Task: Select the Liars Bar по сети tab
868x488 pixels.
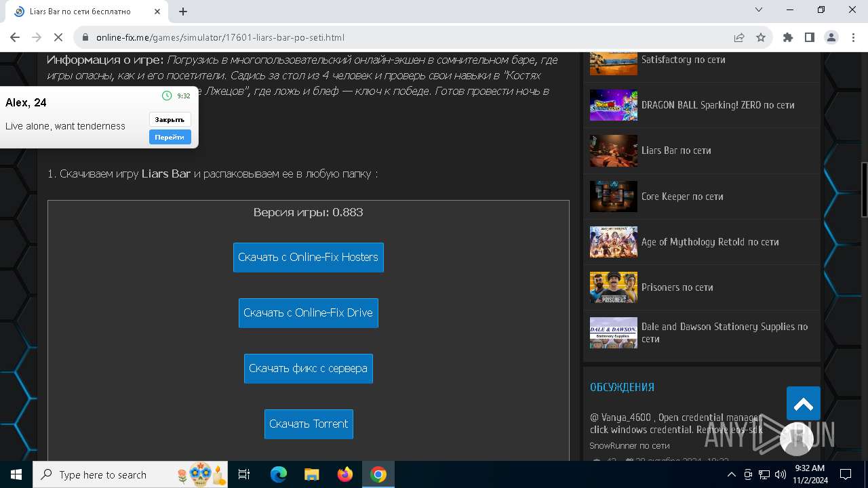Action: (x=87, y=12)
